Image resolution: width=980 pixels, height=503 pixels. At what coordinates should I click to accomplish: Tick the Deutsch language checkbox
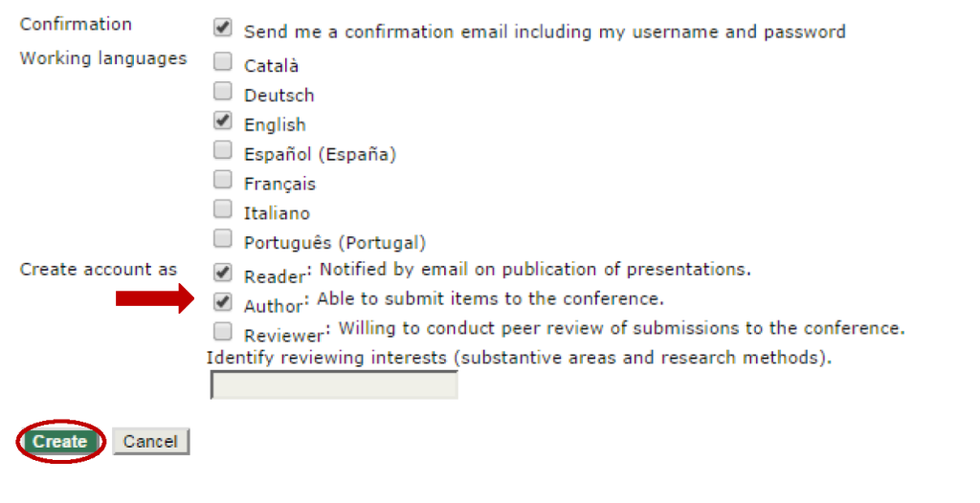point(223,92)
